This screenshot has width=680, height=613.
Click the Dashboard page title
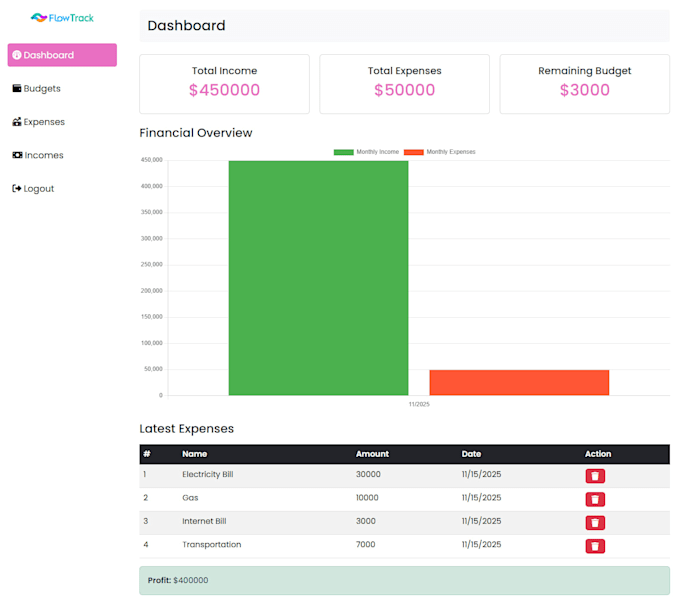[x=186, y=26]
